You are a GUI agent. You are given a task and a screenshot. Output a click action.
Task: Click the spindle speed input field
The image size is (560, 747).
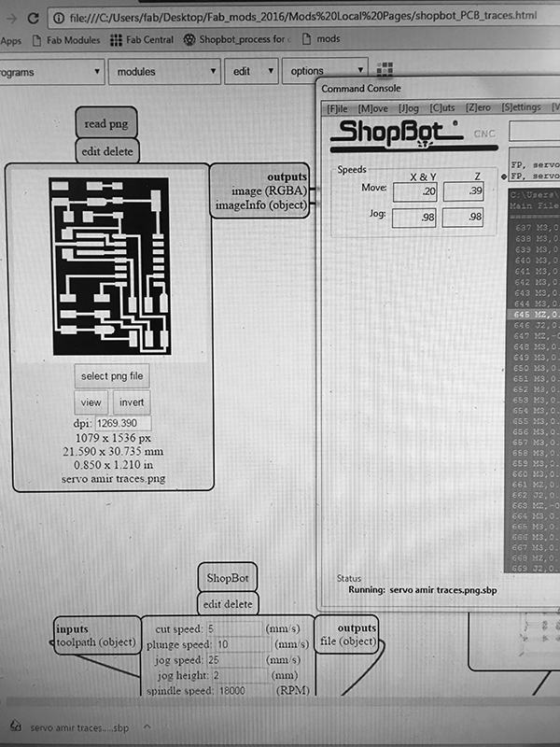pos(245,690)
